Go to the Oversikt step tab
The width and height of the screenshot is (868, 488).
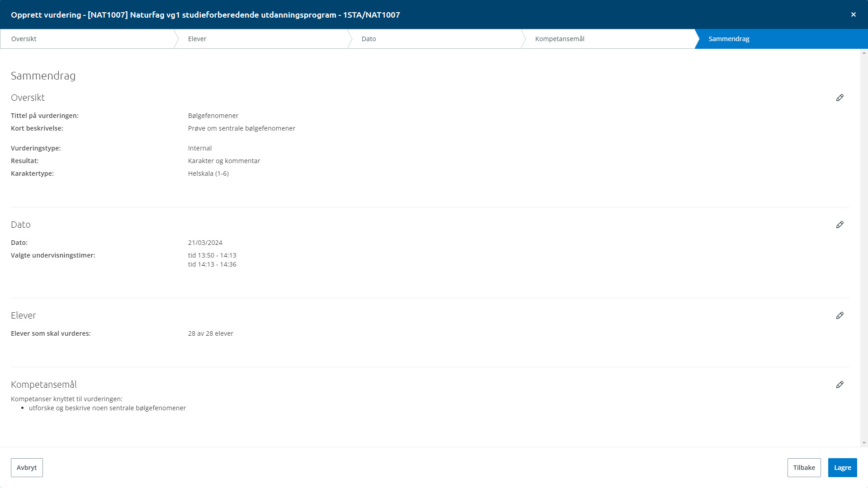coord(87,39)
